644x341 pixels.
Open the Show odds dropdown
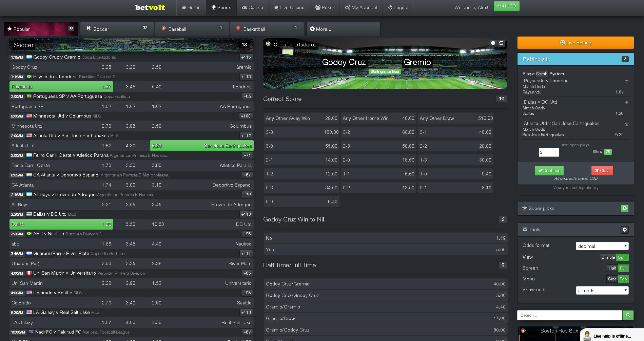[602, 290]
